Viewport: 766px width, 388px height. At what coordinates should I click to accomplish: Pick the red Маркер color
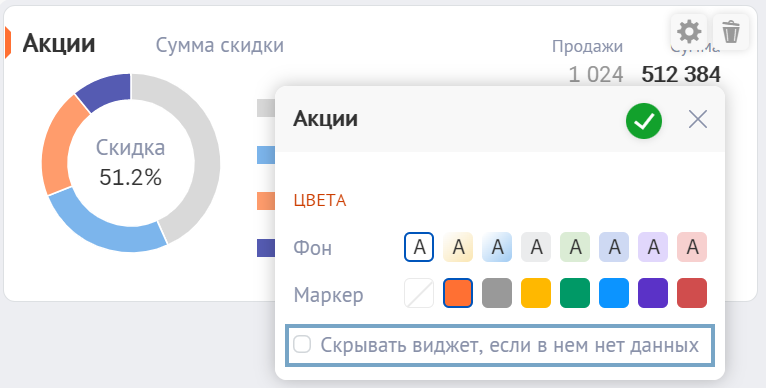coord(692,293)
